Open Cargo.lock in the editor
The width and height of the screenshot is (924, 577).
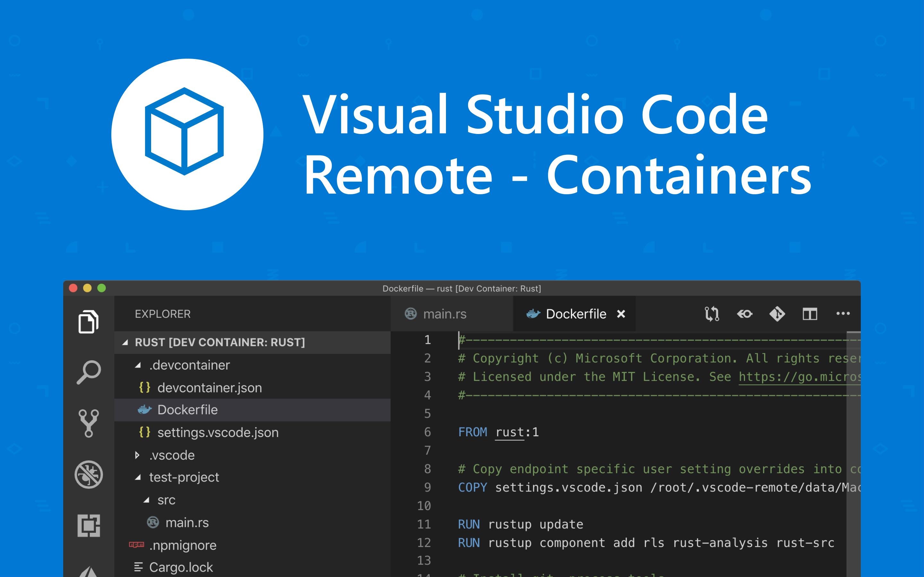[181, 567]
